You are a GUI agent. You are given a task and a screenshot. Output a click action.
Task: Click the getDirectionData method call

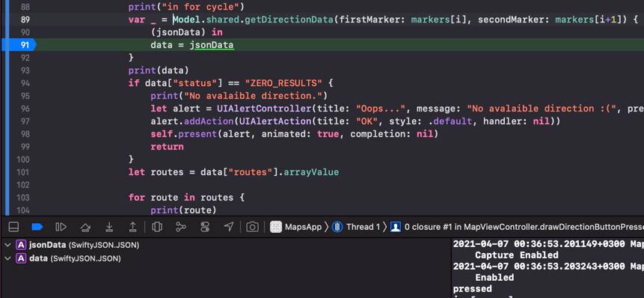289,19
